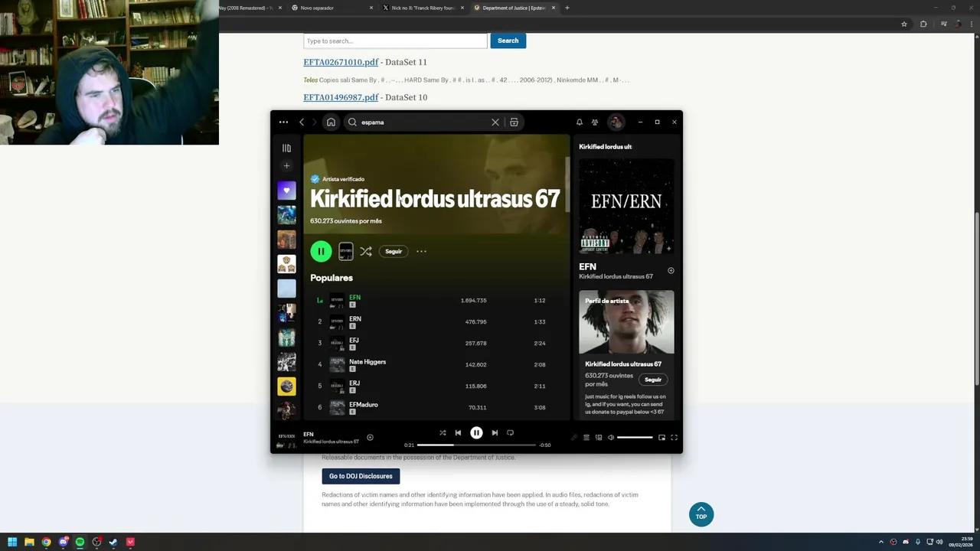Click Seguir in the artist profile card

click(653, 380)
